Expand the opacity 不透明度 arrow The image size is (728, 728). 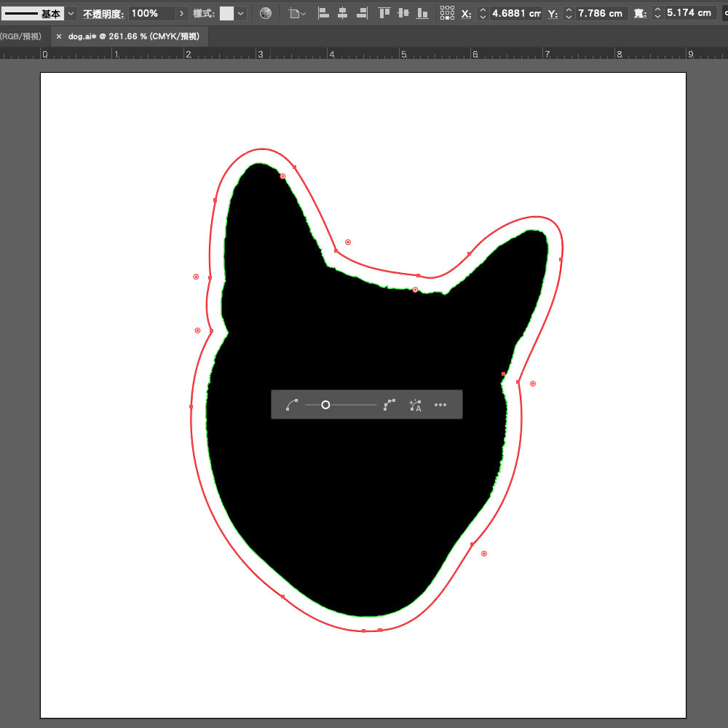[181, 13]
